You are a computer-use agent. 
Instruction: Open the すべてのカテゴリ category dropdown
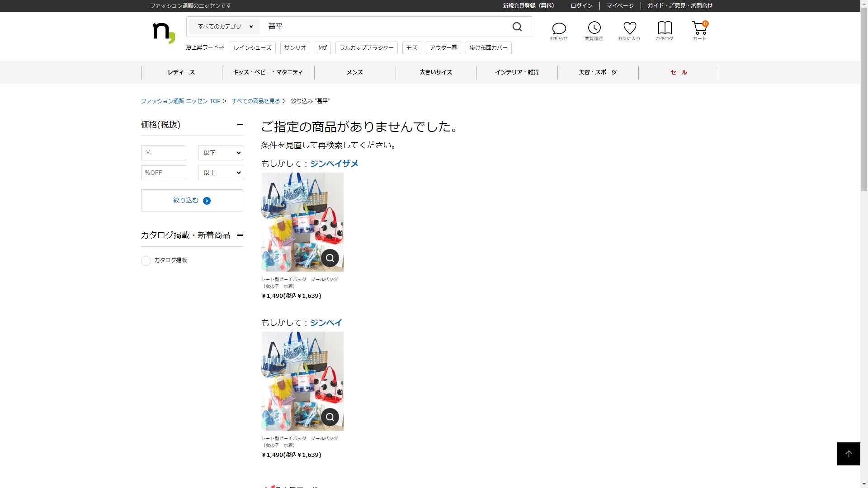tap(225, 27)
